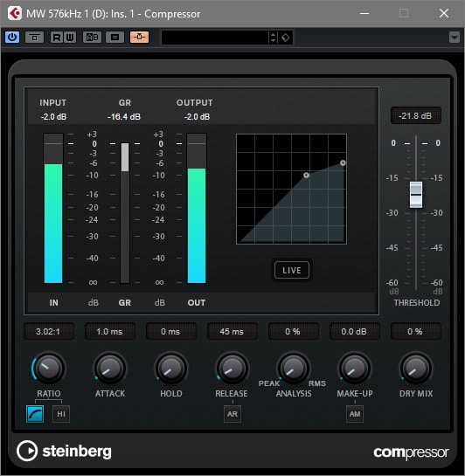Click the INPUT -2.0 dB readout
The image size is (465, 476).
[x=53, y=117]
